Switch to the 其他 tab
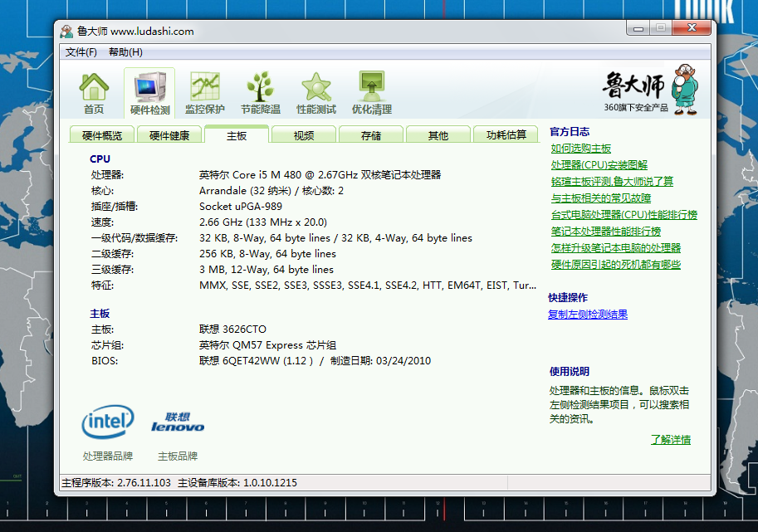 [x=438, y=134]
